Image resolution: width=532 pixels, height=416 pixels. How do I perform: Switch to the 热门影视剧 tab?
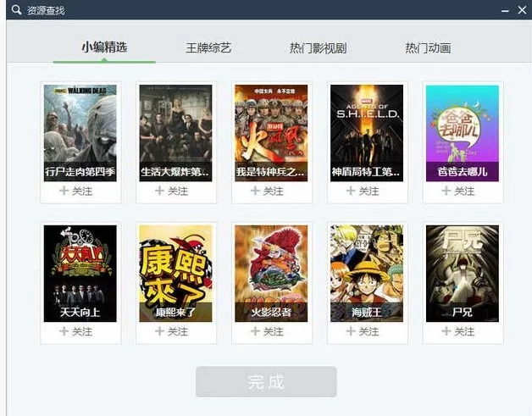(319, 47)
